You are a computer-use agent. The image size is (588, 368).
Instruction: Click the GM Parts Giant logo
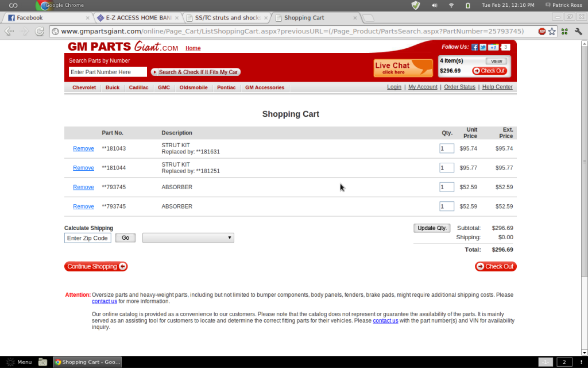[123, 47]
